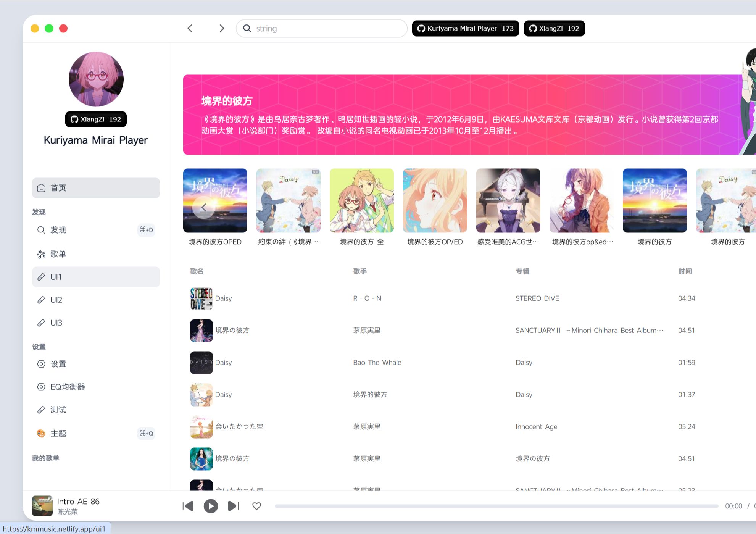
Task: Click Innocent Age album name
Action: 536,427
